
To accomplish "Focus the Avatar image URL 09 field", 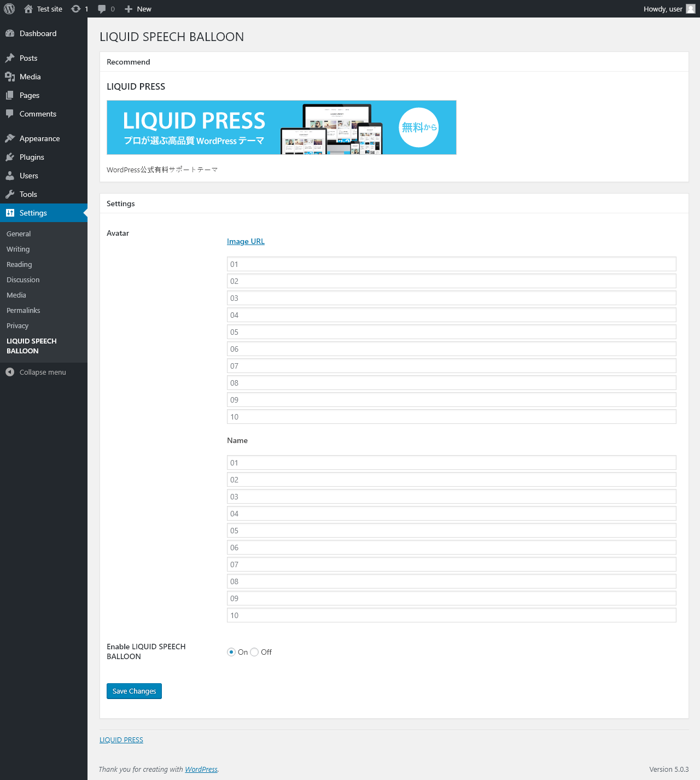I will 452,400.
